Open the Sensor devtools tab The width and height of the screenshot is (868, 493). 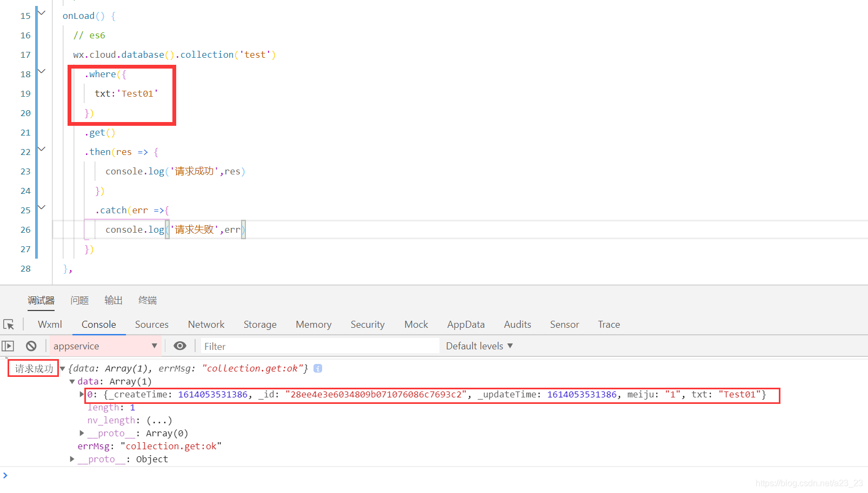pos(565,325)
